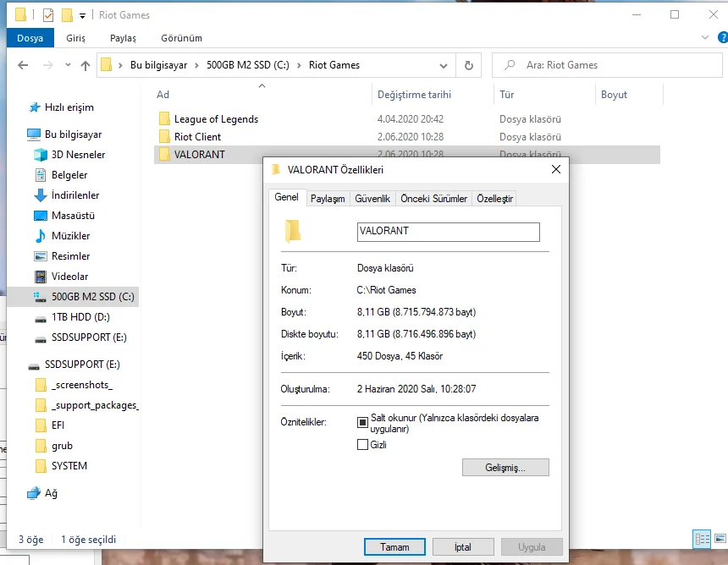This screenshot has height=565, width=728.
Task: Switch to the Güvenlik tab
Action: click(372, 199)
